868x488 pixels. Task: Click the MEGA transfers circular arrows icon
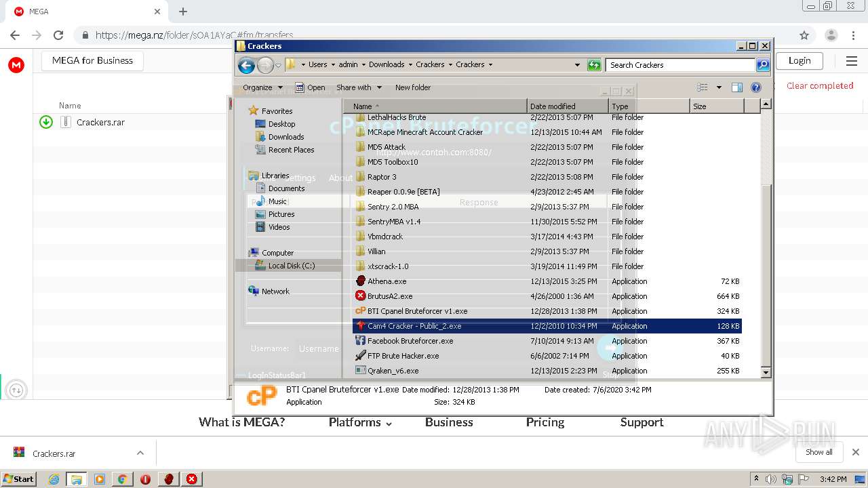pos(16,390)
